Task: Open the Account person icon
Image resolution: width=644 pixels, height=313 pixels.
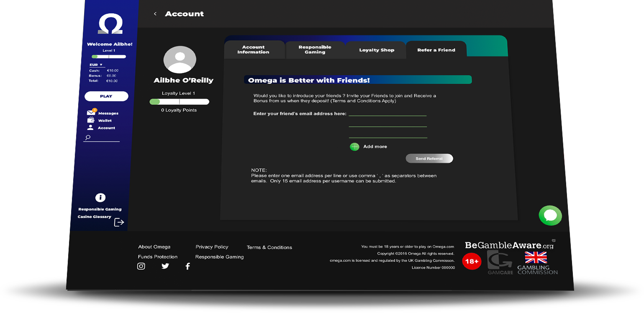Action: (x=90, y=127)
